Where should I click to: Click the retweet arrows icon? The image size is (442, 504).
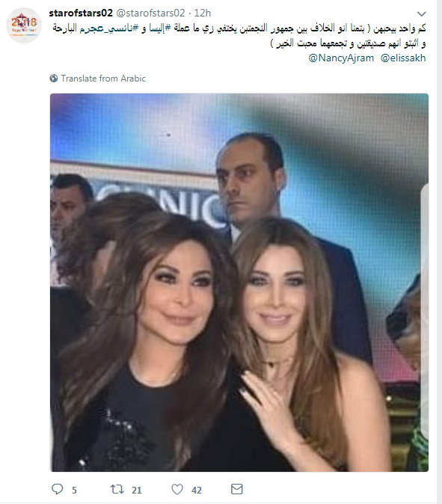pos(117,489)
